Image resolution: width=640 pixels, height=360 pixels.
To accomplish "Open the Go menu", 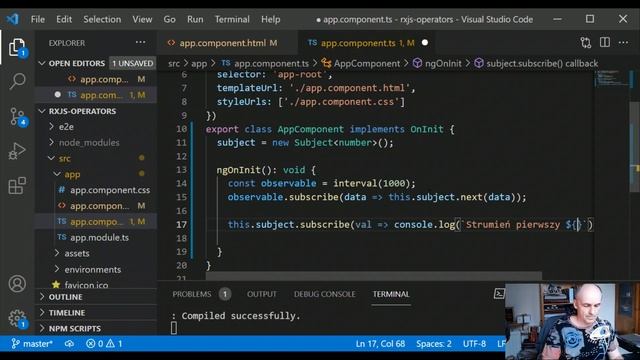I will [169, 19].
